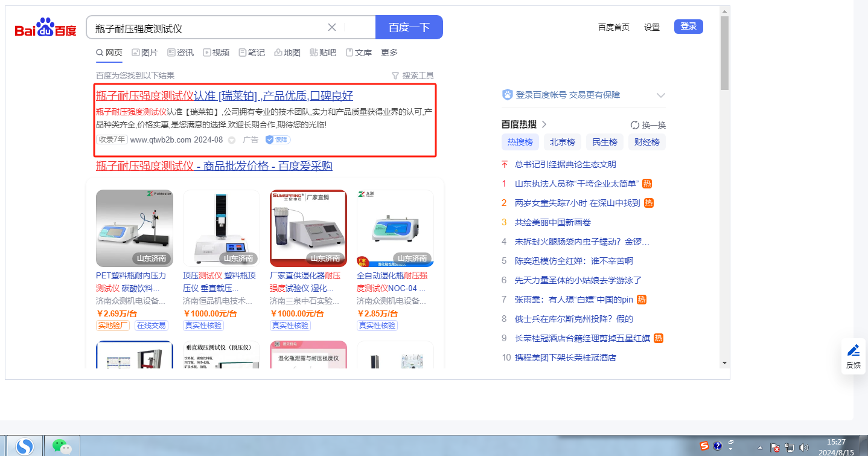Select the 财经榜 ranking tab
The height and width of the screenshot is (456, 868).
[647, 142]
